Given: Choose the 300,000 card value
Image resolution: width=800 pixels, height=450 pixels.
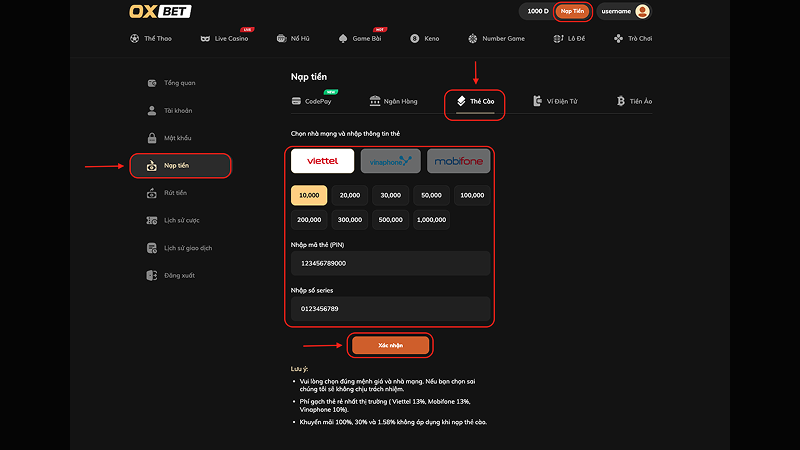Looking at the screenshot, I should pyautogui.click(x=350, y=219).
